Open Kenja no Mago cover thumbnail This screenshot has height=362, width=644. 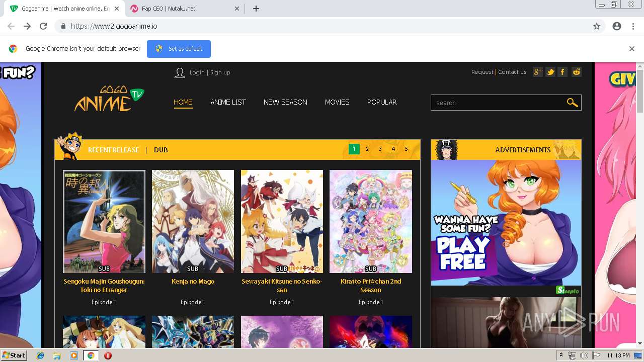pos(193,221)
